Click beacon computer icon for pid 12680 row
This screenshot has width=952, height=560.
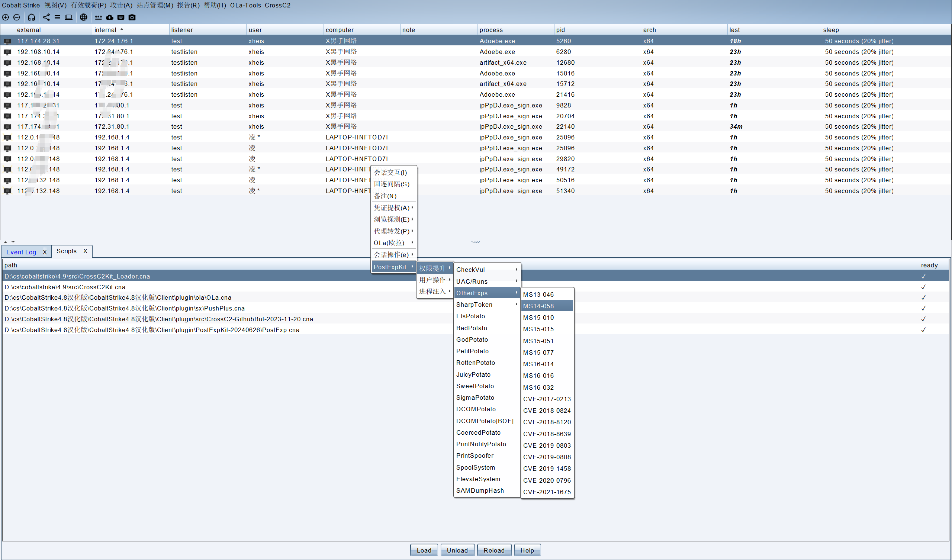(7, 63)
